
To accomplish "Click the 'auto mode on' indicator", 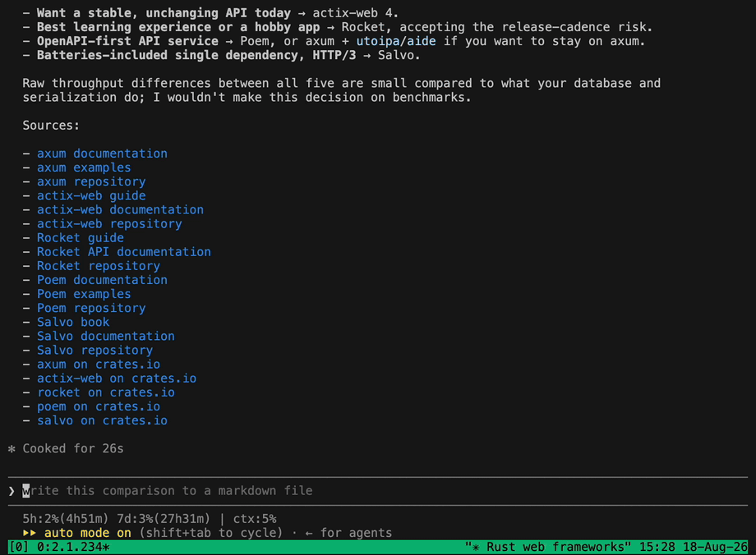I will click(88, 534).
